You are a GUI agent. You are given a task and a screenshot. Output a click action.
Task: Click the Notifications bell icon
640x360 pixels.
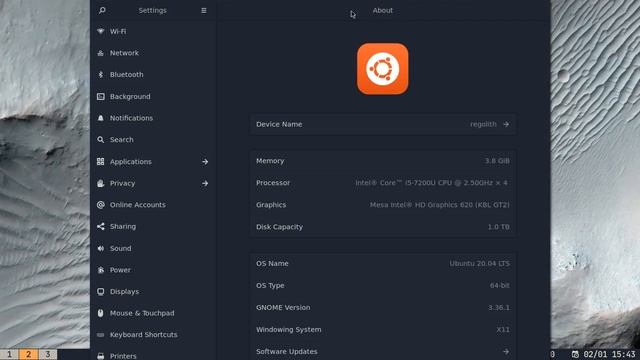[100, 118]
